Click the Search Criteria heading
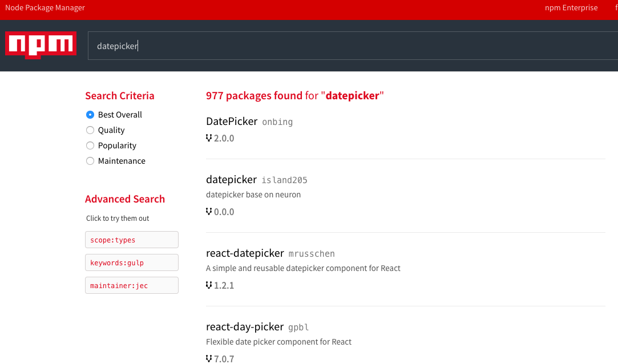 pyautogui.click(x=120, y=96)
